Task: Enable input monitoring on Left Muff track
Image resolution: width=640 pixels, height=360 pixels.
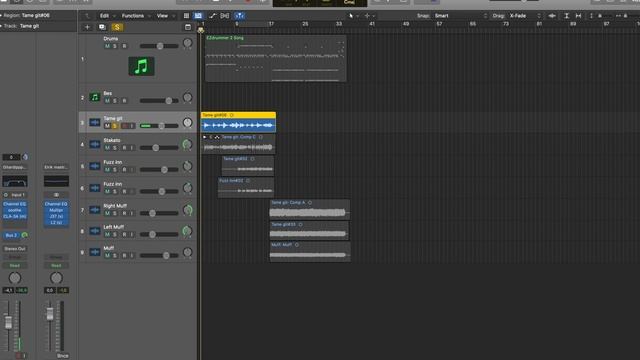Action: 132,235
